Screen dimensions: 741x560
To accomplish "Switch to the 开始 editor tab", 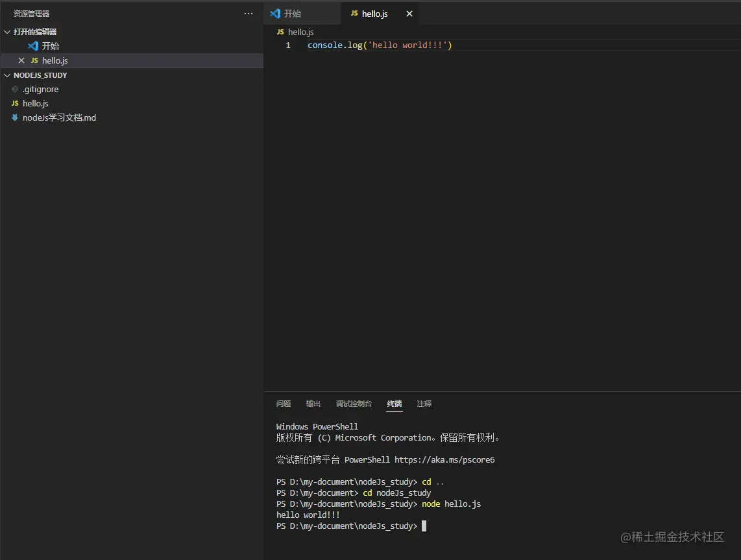I will pyautogui.click(x=302, y=14).
